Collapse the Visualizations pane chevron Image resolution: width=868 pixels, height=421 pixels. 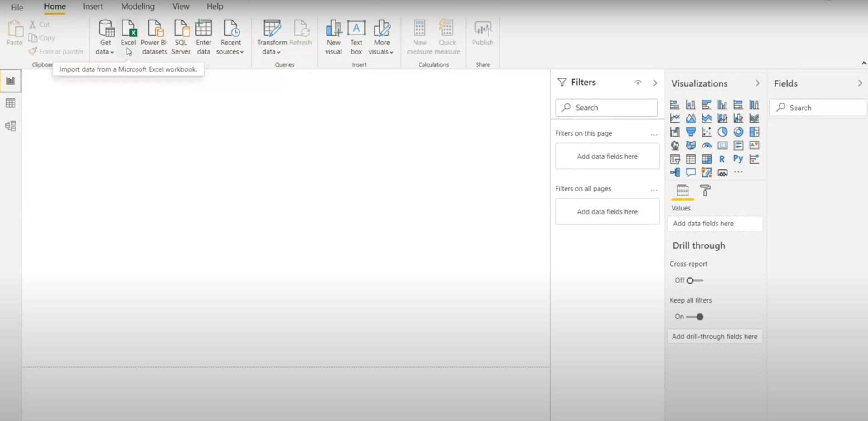[757, 83]
